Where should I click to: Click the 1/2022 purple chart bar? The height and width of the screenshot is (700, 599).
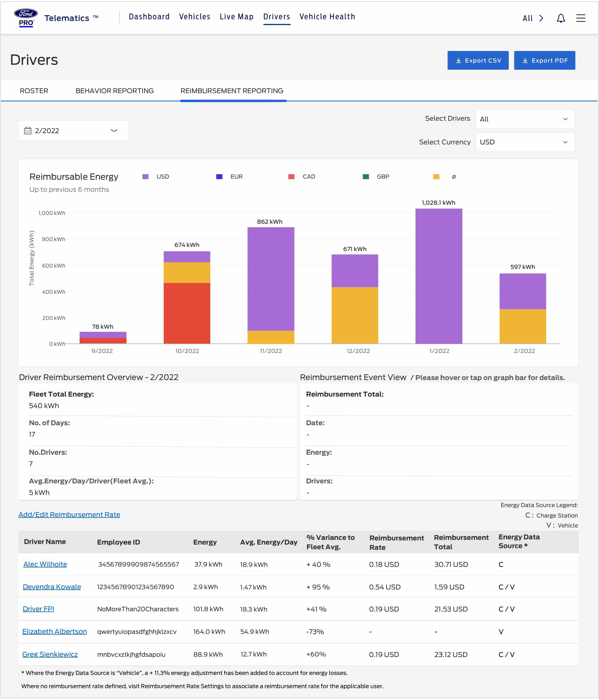coord(439,276)
